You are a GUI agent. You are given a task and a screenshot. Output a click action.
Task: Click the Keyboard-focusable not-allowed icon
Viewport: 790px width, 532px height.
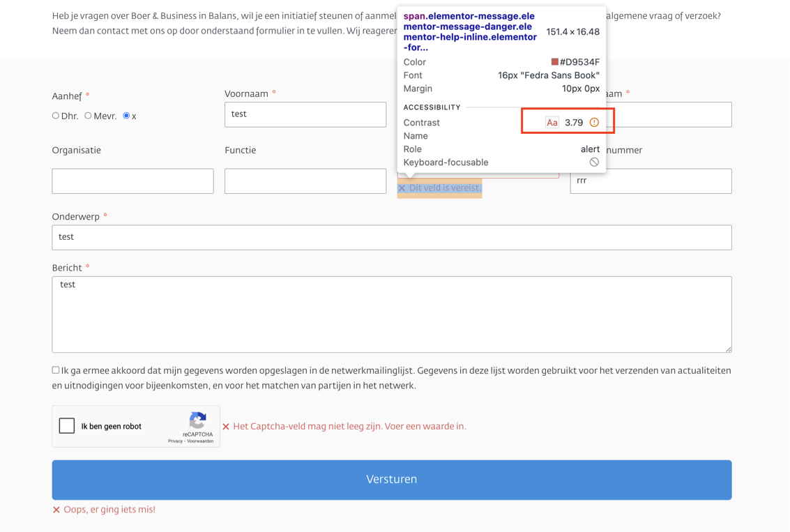[594, 162]
